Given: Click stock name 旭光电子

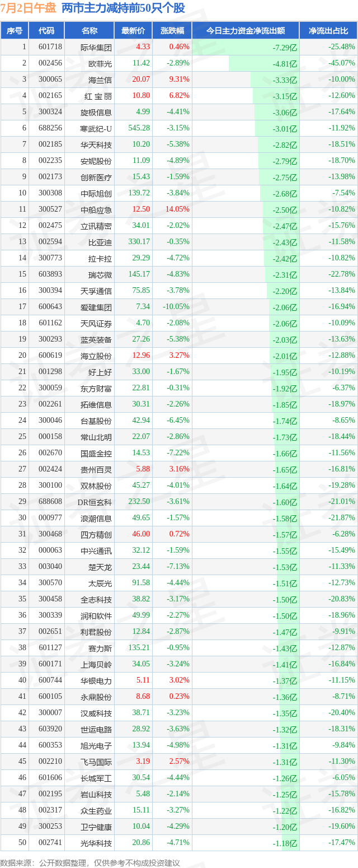Looking at the screenshot, I should pyautogui.click(x=96, y=746).
